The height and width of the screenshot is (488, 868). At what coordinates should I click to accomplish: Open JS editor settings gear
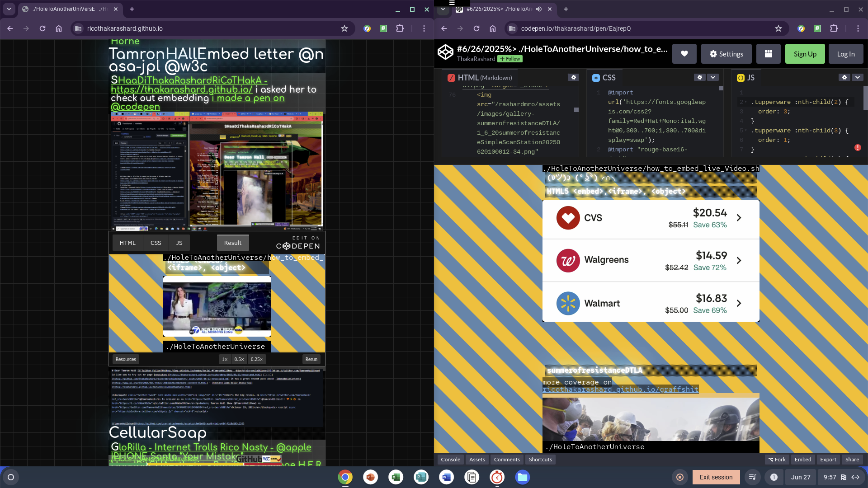(844, 77)
